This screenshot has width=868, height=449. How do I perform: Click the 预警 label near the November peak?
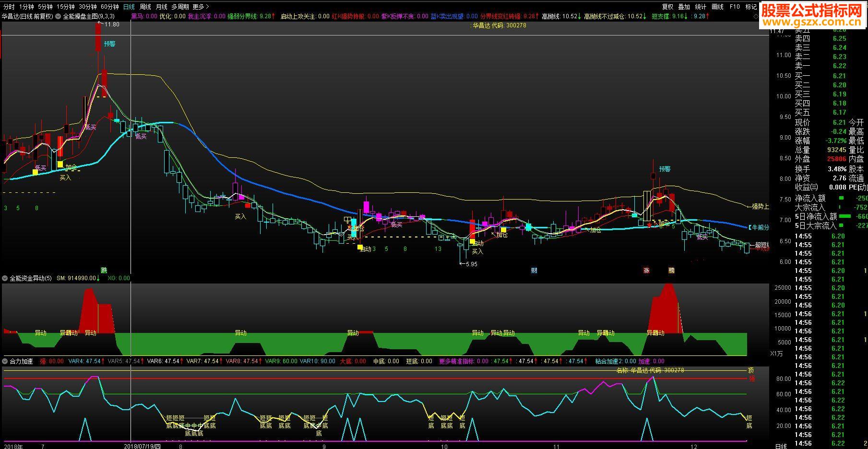pos(665,169)
